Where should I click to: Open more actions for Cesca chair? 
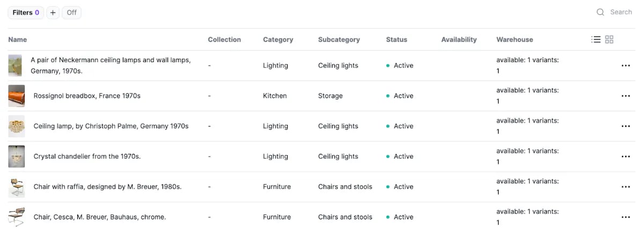coord(625,217)
